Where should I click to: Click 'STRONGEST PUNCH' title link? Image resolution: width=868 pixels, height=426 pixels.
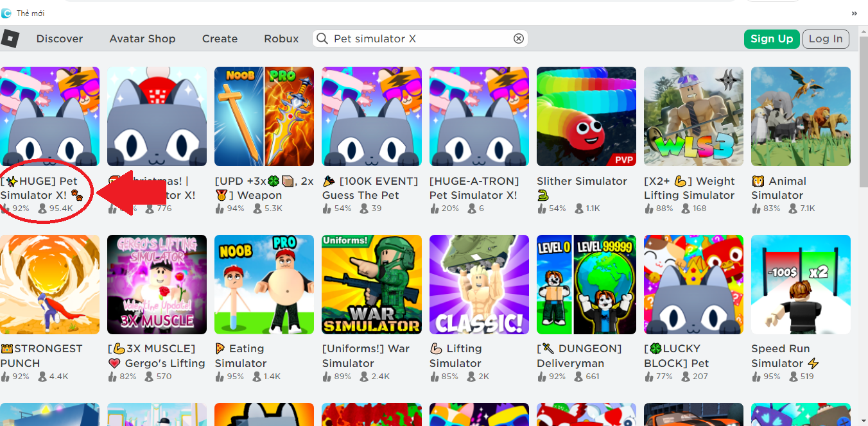[42, 355]
